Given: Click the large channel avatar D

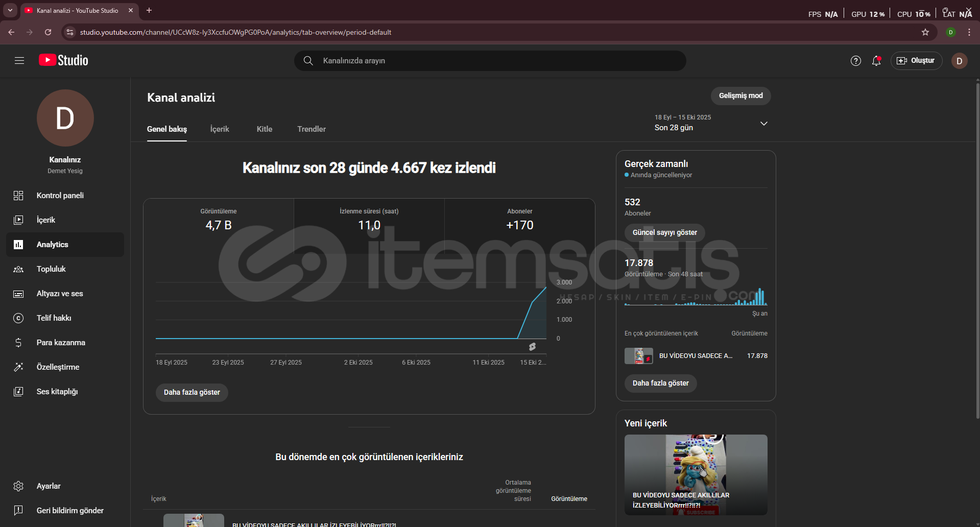Looking at the screenshot, I should pos(65,118).
